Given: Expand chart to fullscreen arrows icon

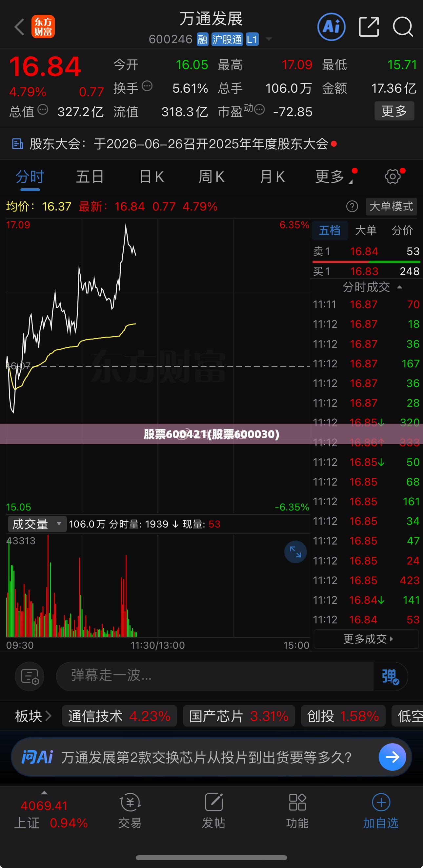Looking at the screenshot, I should 295,552.
